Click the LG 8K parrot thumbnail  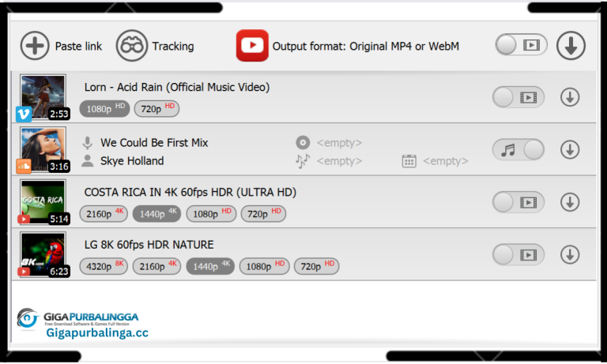[x=43, y=254]
